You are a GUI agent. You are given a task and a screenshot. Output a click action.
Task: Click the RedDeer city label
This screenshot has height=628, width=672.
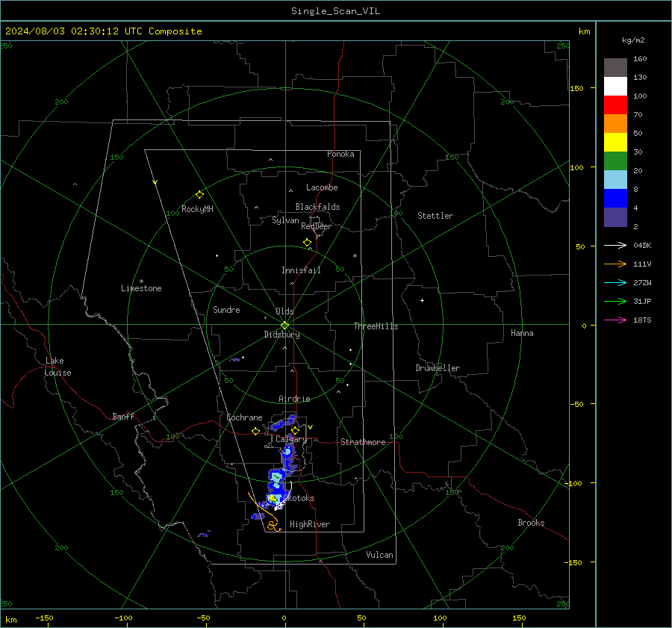tap(317, 226)
